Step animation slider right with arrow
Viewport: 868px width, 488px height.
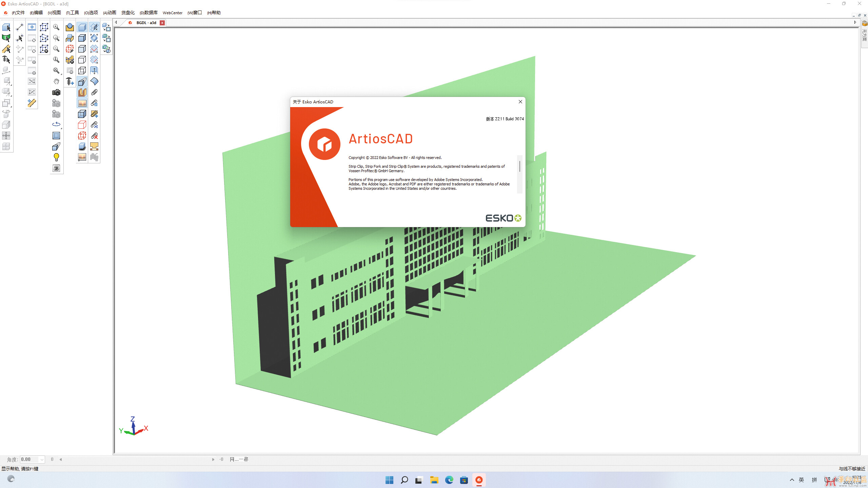point(213,460)
